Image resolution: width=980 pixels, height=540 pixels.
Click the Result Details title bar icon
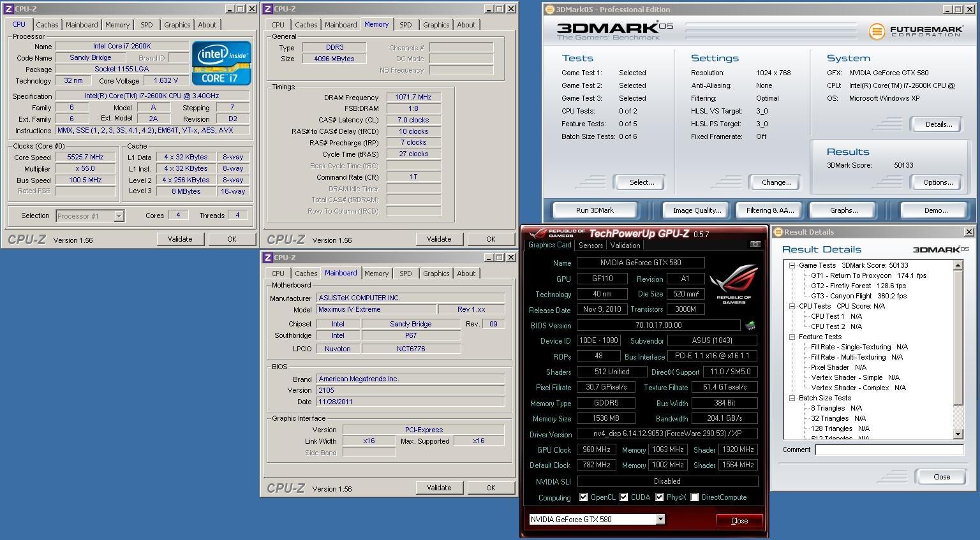click(x=778, y=232)
